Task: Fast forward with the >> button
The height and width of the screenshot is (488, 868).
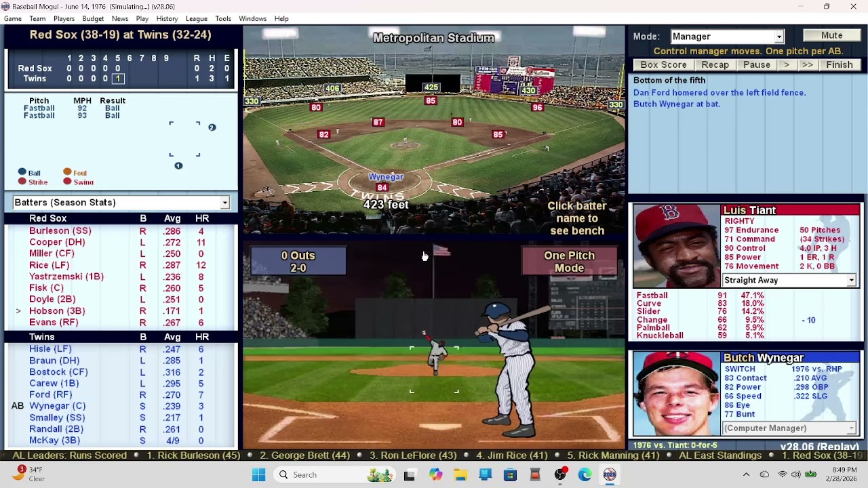Action: tap(807, 64)
